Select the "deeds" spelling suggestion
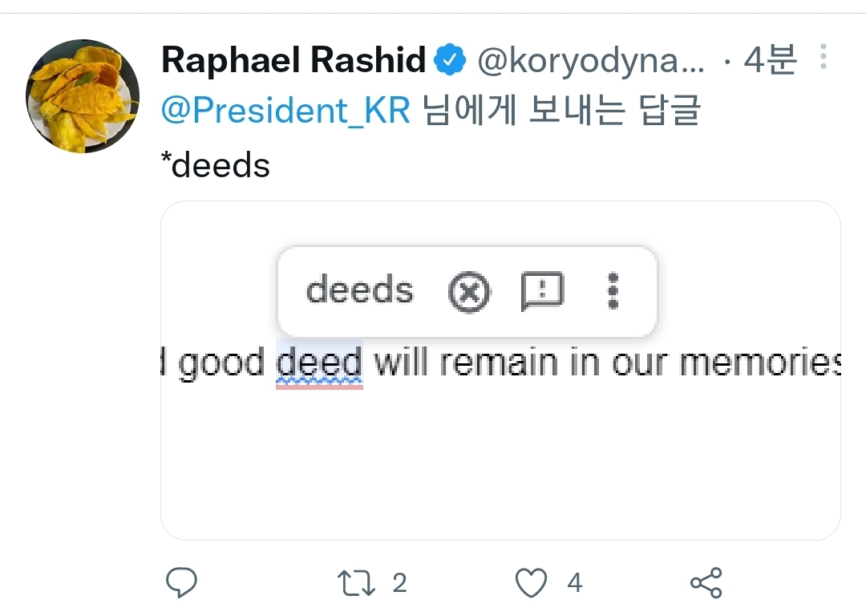Image resolution: width=866 pixels, height=616 pixels. pos(359,290)
